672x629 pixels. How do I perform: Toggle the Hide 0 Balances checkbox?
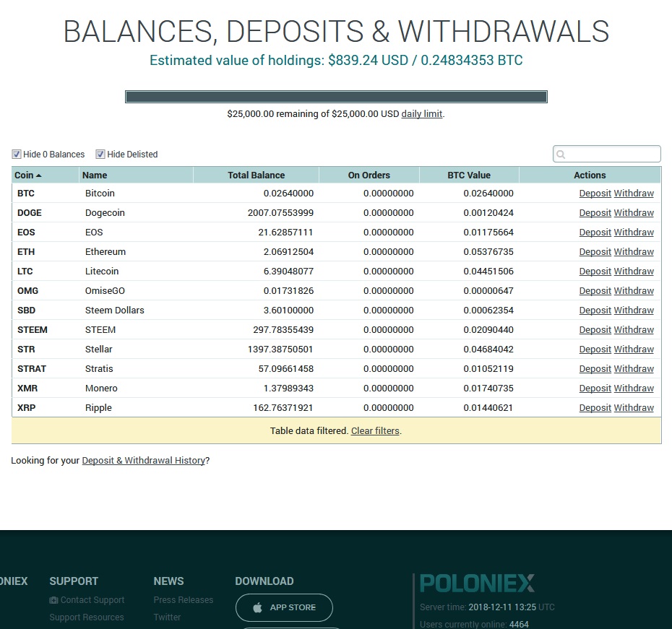pyautogui.click(x=17, y=154)
